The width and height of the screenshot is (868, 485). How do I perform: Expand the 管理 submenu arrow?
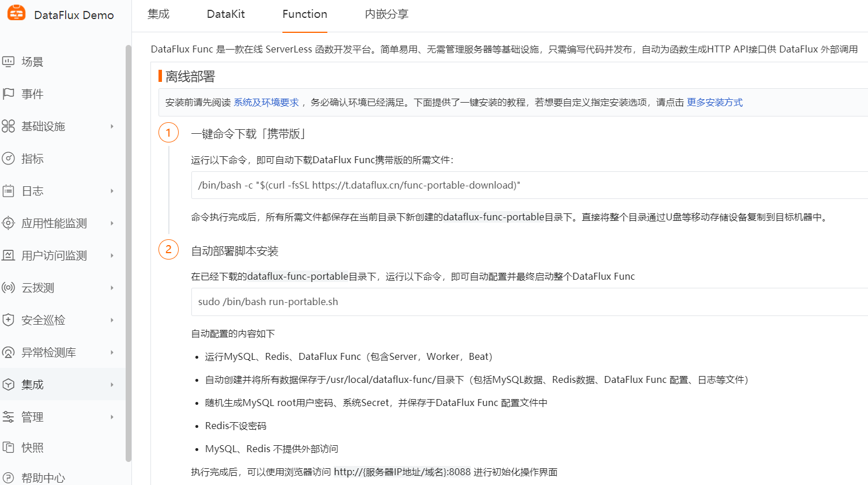(x=112, y=417)
